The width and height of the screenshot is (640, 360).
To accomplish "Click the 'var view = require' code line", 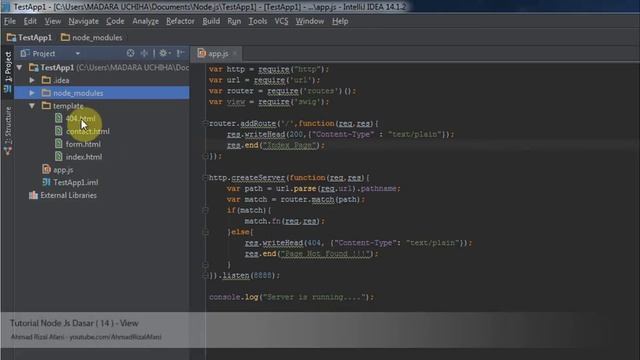I will coord(269,102).
